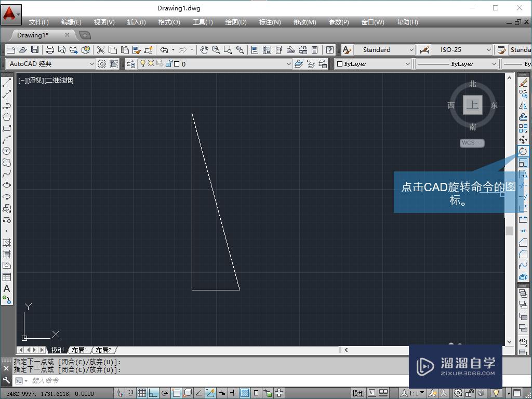Select the Pan hand tool
Image resolution: width=532 pixels, height=399 pixels.
point(204,50)
